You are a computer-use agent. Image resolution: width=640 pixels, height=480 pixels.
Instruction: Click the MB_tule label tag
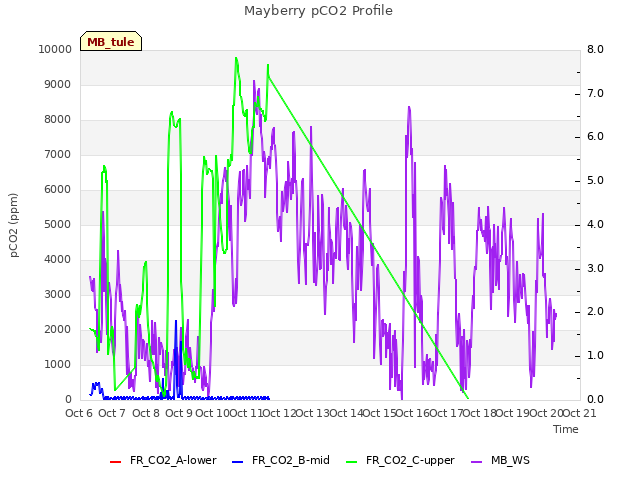pos(111,41)
